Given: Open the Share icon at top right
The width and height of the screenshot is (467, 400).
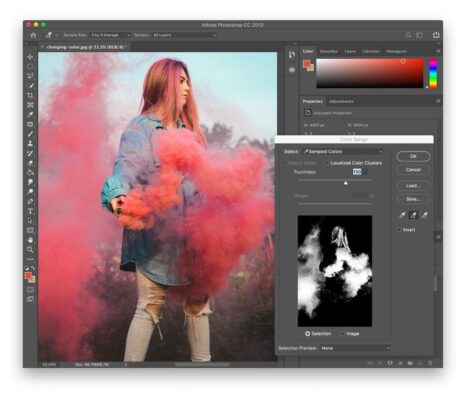Looking at the screenshot, I should (x=436, y=35).
